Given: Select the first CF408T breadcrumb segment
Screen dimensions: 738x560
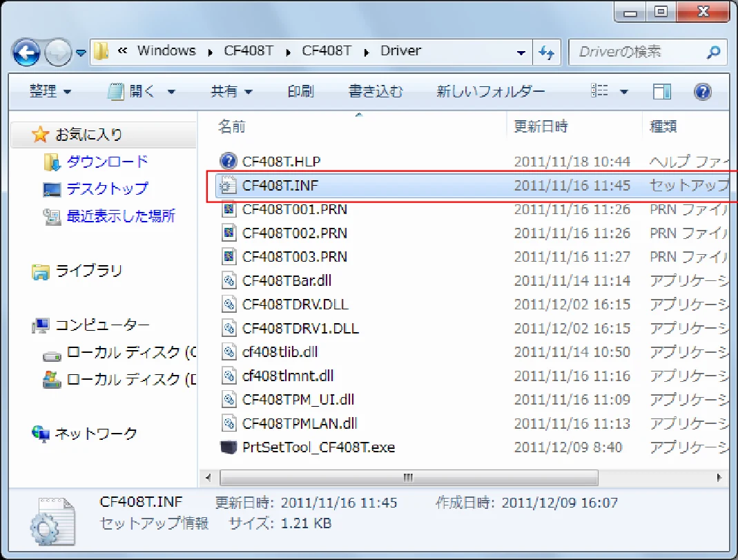Looking at the screenshot, I should click(x=248, y=50).
